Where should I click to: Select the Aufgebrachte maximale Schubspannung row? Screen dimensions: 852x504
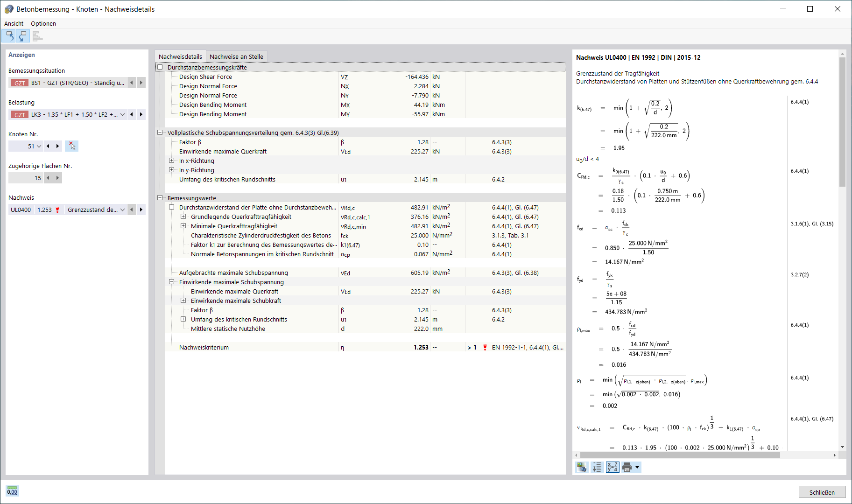[x=365, y=273]
